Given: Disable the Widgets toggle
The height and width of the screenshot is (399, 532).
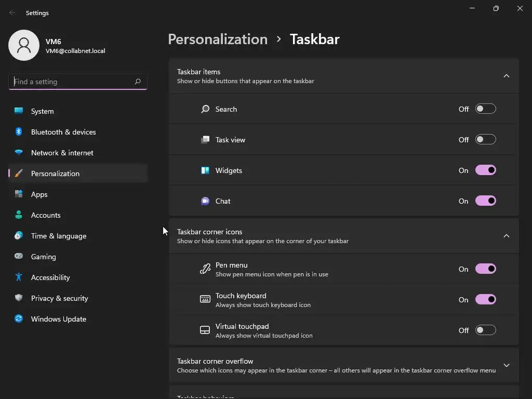Looking at the screenshot, I should coord(485,170).
